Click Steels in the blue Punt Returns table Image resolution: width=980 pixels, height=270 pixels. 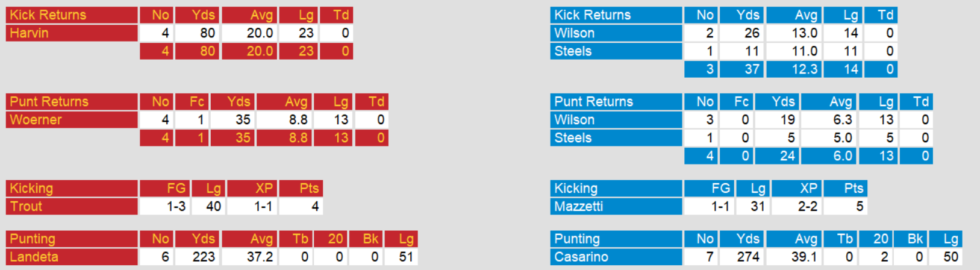pos(573,138)
